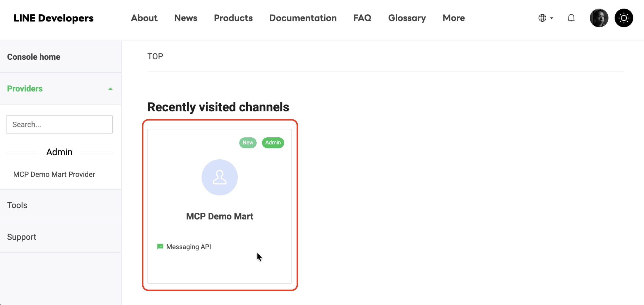The height and width of the screenshot is (305, 644).
Task: Click the TOP breadcrumb
Action: [155, 56]
